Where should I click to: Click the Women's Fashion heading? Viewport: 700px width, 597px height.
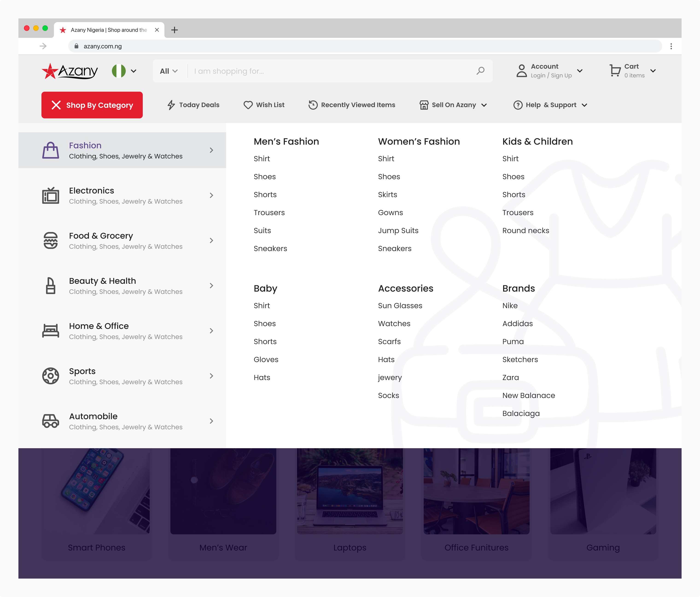coord(419,142)
